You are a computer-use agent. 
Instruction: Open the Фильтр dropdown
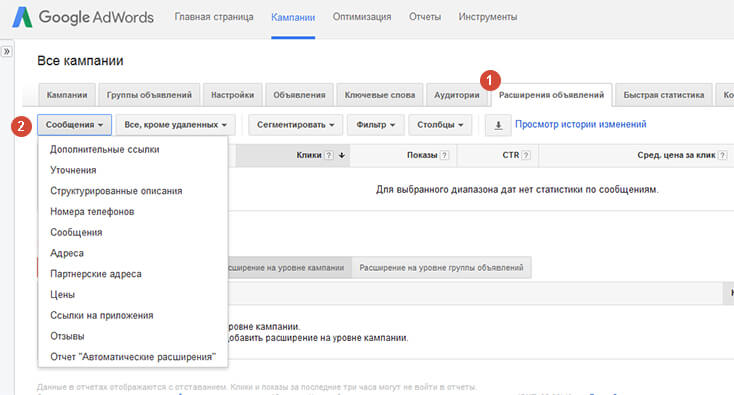(375, 125)
